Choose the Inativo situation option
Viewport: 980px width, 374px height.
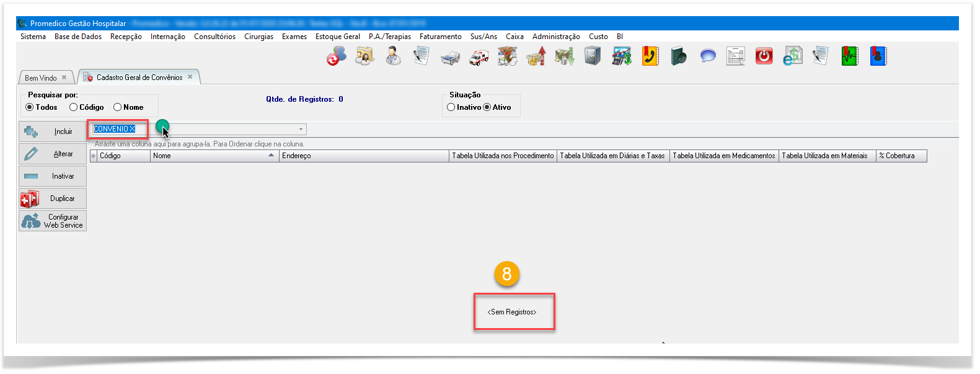[x=451, y=107]
